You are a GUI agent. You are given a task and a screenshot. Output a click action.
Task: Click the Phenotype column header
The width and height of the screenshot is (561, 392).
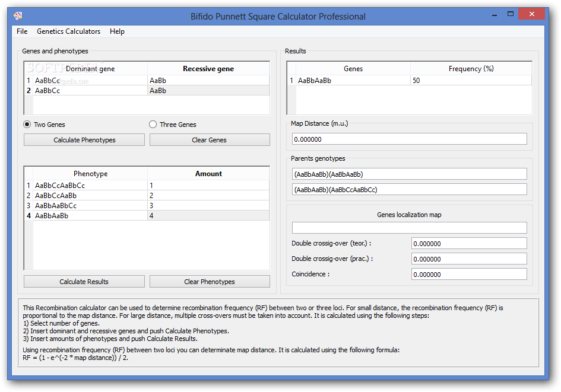[90, 174]
